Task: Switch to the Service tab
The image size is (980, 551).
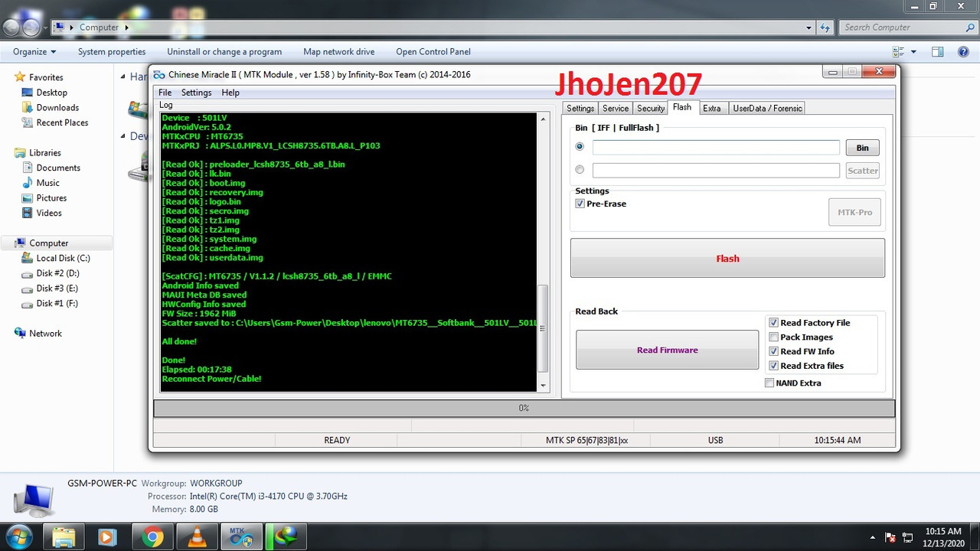Action: 616,109
